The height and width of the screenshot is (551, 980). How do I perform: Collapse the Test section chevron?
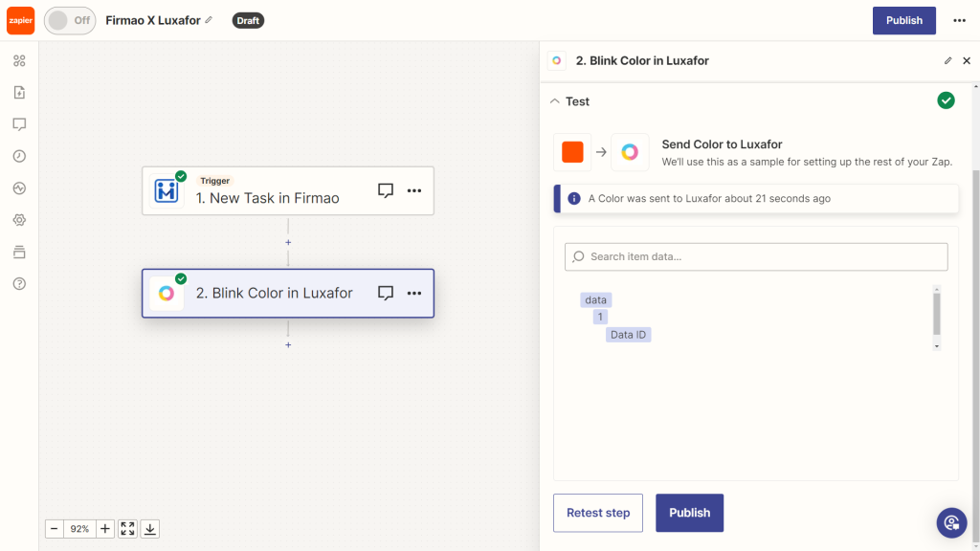click(555, 100)
